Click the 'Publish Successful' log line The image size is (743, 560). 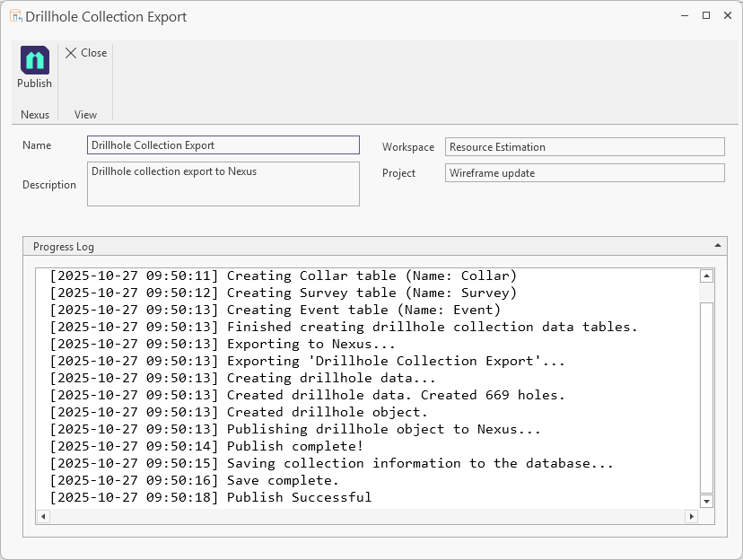[299, 497]
